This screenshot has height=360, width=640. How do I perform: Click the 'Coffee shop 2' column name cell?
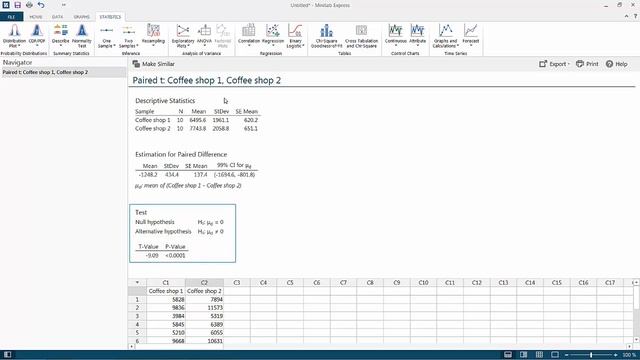(x=204, y=291)
